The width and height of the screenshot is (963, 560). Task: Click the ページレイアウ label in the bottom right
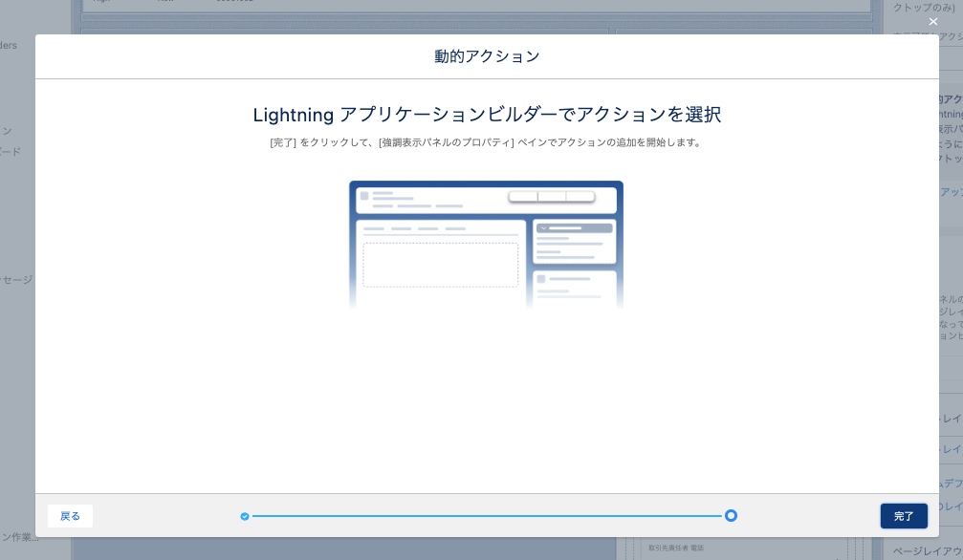click(x=928, y=552)
